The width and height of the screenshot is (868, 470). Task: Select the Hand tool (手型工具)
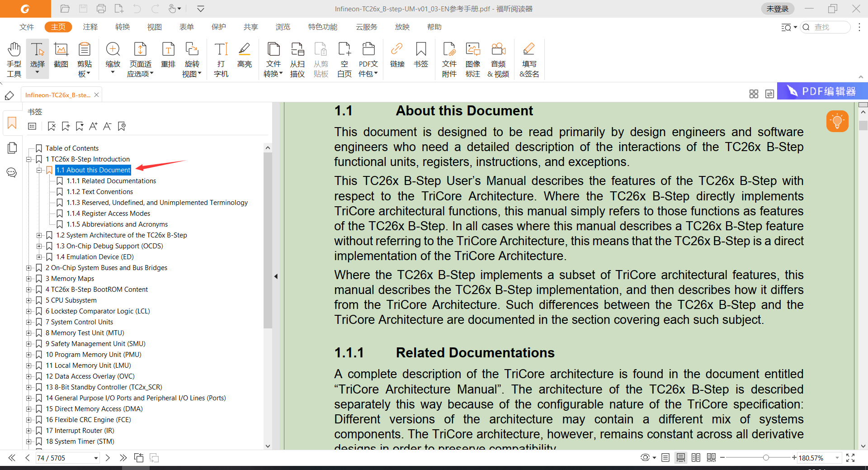point(14,59)
